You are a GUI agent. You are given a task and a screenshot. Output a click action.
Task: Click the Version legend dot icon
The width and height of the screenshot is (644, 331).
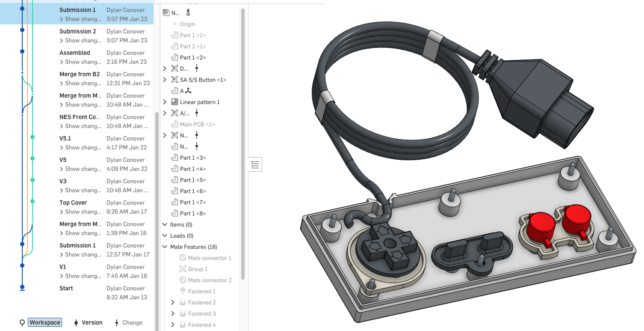[x=76, y=323]
